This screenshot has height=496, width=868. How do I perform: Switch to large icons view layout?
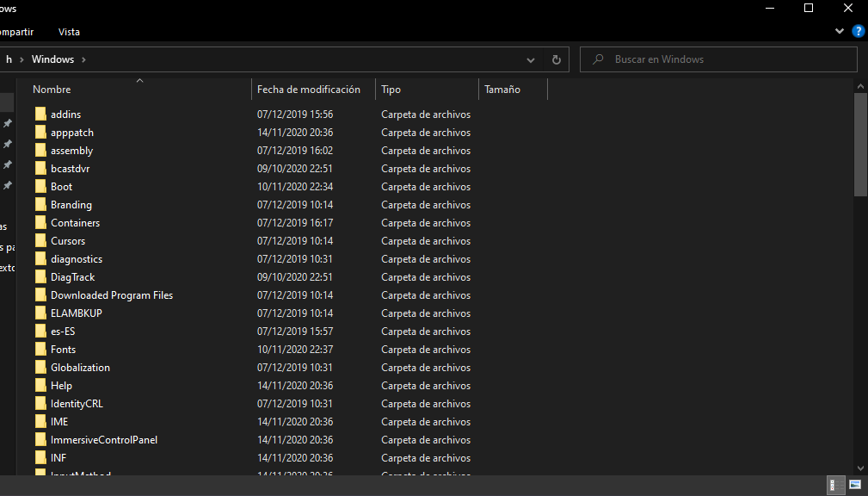tap(855, 485)
